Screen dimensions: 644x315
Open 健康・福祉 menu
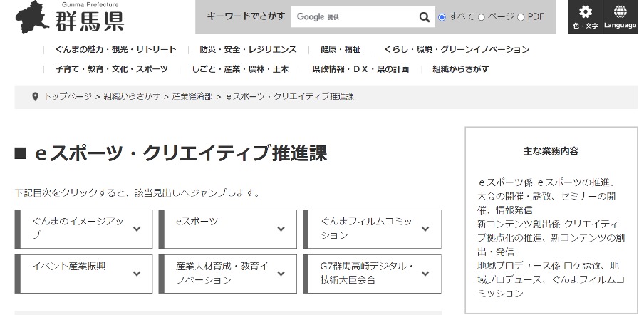[x=341, y=50]
